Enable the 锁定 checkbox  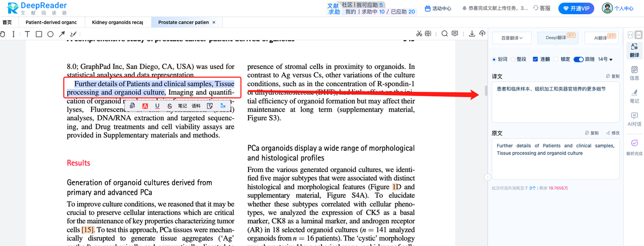(x=556, y=59)
